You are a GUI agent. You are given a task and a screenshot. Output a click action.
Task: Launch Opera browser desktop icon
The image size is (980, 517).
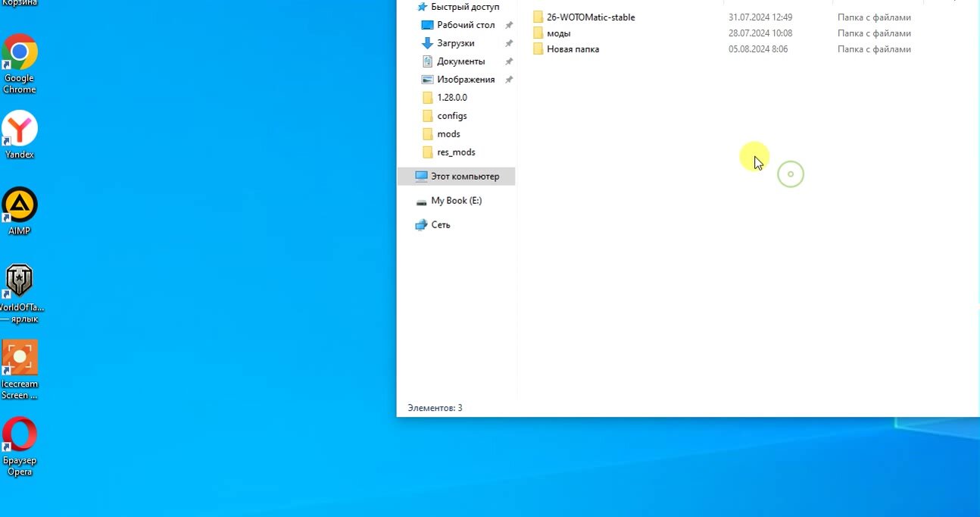tap(20, 435)
